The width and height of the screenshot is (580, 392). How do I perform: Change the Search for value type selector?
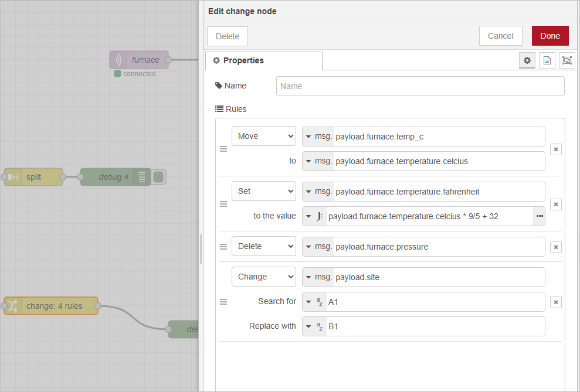pos(315,302)
